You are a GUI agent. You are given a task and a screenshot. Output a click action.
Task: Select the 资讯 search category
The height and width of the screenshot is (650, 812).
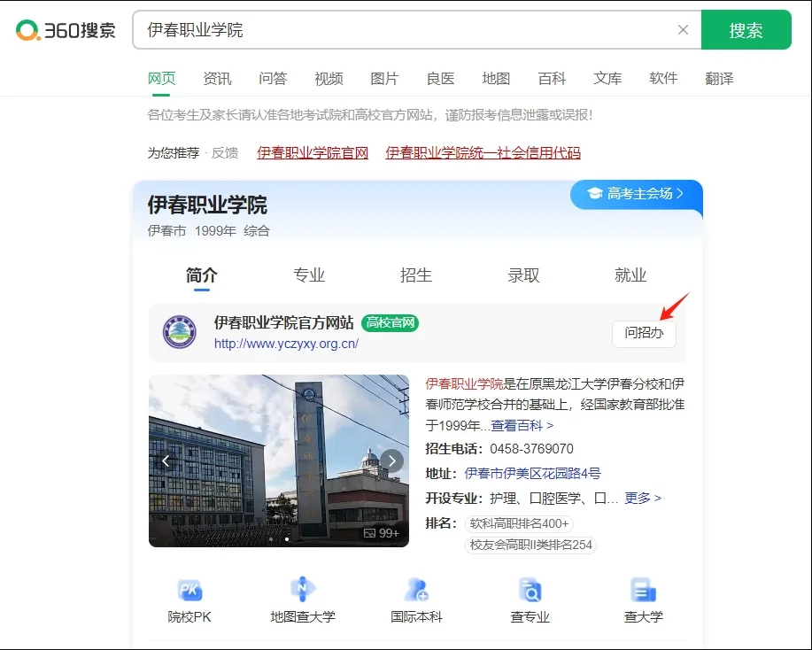pos(217,79)
